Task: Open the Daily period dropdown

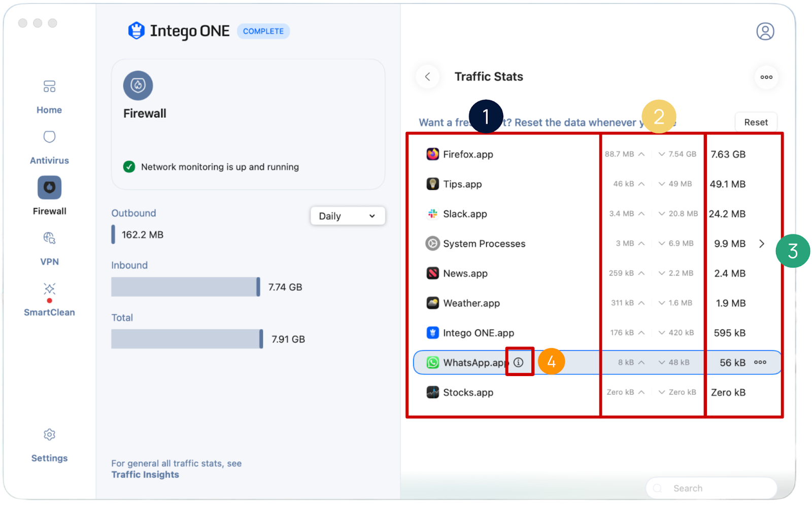Action: (x=348, y=216)
